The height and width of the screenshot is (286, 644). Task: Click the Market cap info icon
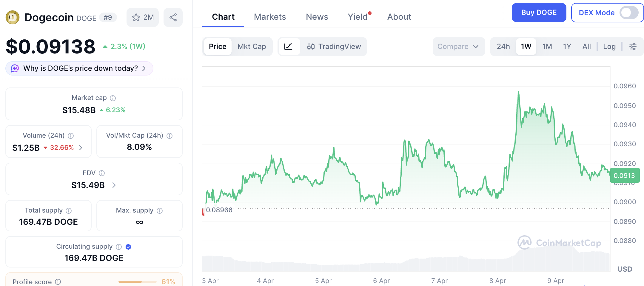point(113,98)
